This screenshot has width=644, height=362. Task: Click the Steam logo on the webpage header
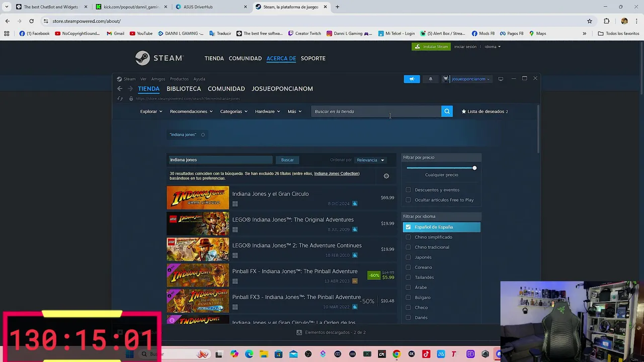tap(159, 58)
